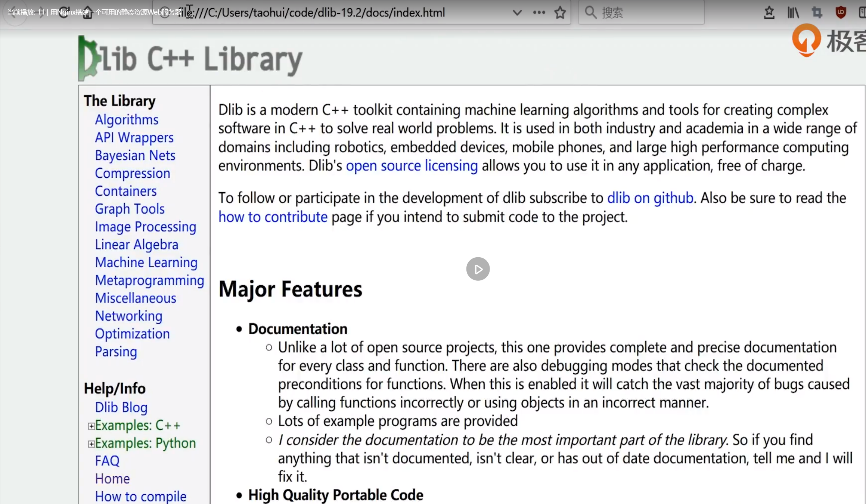
Task: Go to Linear Algebra page
Action: (x=137, y=245)
